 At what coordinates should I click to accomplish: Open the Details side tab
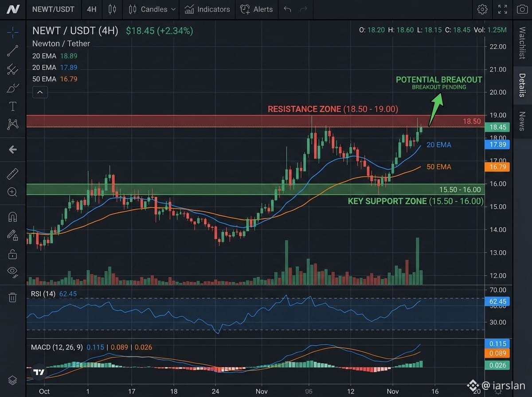tap(522, 86)
